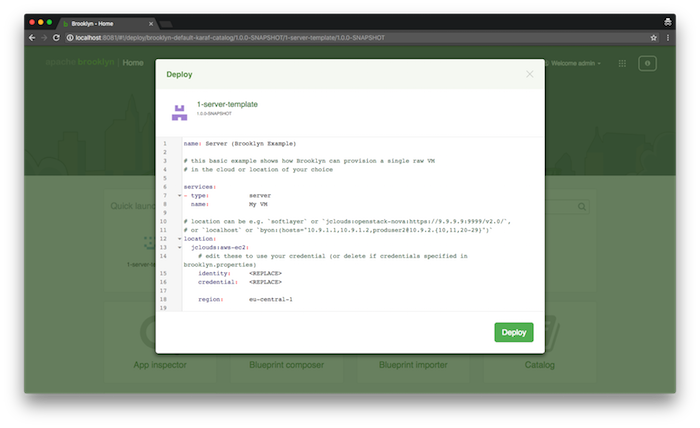Collapse the jclouds:aws-ec2 fold arrow
700x428 pixels.
pos(179,247)
